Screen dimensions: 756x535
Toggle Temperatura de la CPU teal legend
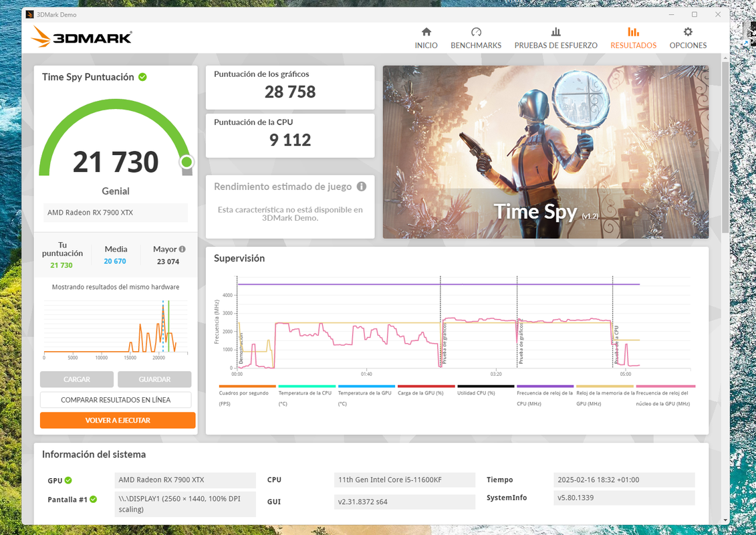coord(307,396)
